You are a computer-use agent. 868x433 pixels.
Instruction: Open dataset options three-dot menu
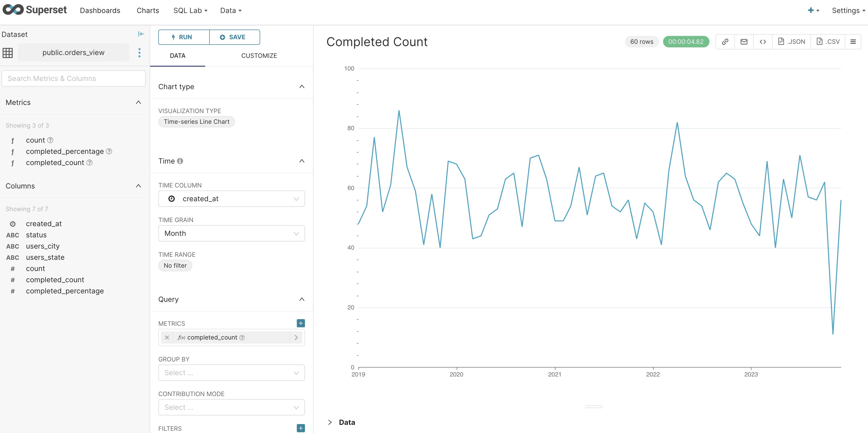click(x=139, y=53)
